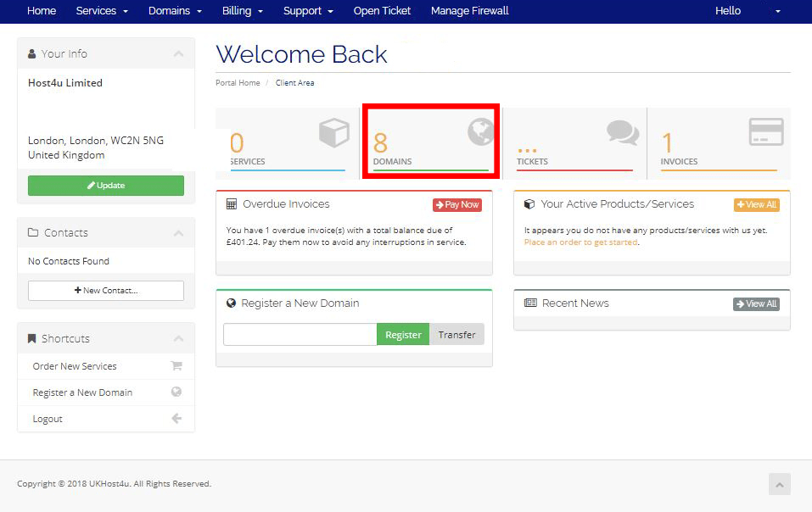The width and height of the screenshot is (812, 512).
Task: Select Open Ticket in the navigation bar
Action: [x=382, y=11]
